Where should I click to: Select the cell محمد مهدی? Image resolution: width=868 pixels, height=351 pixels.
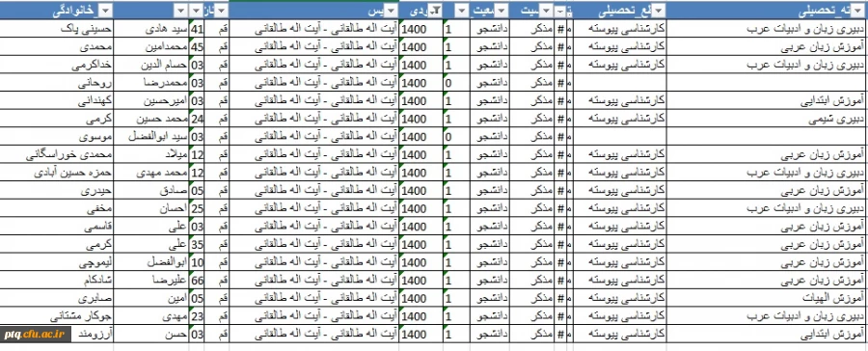pyautogui.click(x=162, y=173)
